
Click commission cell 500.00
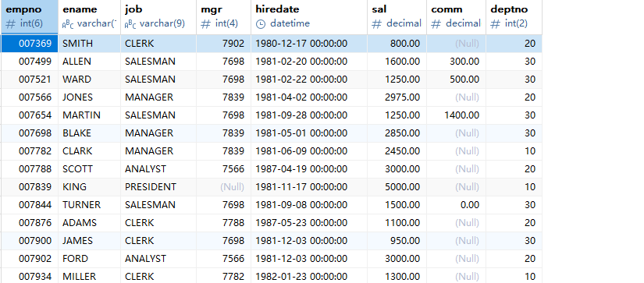pos(457,80)
